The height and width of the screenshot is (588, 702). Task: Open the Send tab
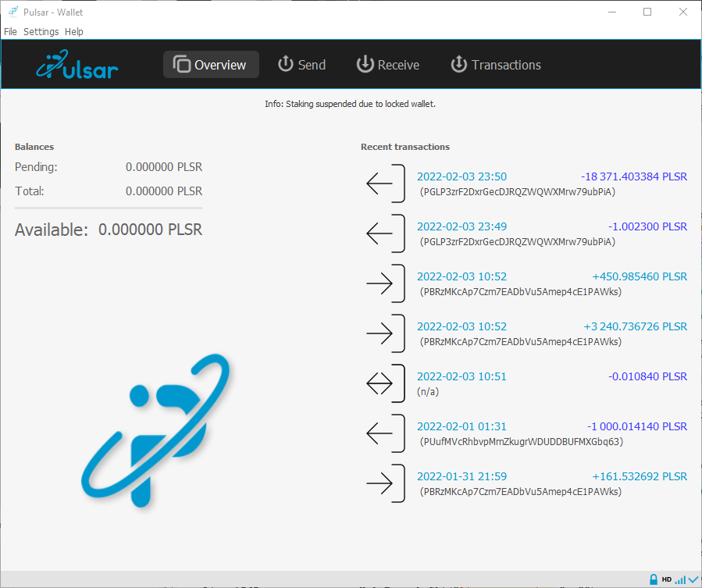click(x=301, y=65)
